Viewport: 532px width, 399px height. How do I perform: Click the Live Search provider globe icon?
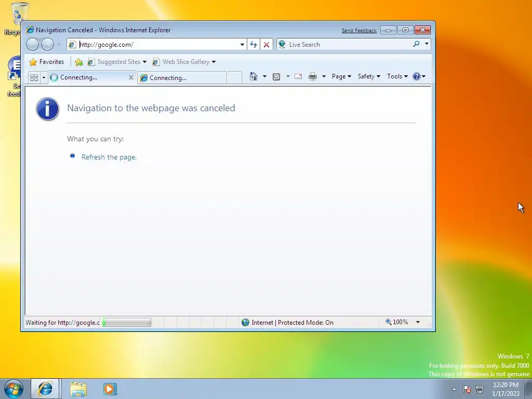(282, 44)
